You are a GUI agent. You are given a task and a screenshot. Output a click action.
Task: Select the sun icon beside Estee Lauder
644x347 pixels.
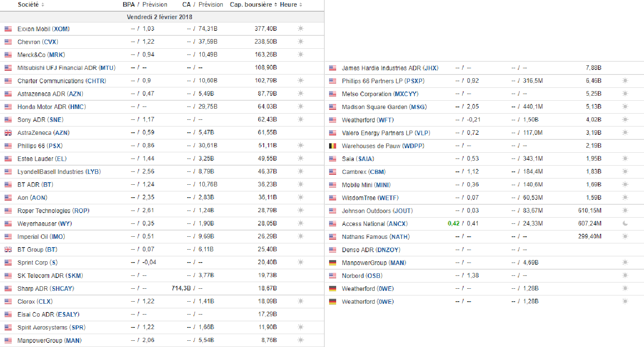301,159
